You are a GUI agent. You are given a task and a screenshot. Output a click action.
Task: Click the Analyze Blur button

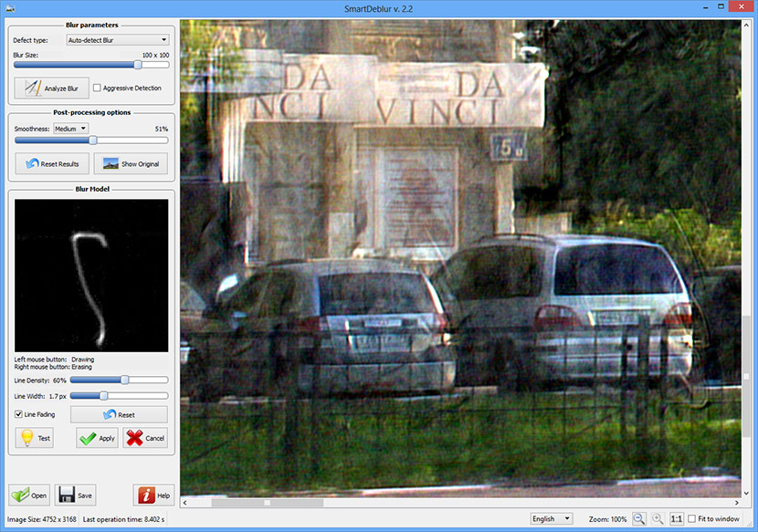coord(52,89)
